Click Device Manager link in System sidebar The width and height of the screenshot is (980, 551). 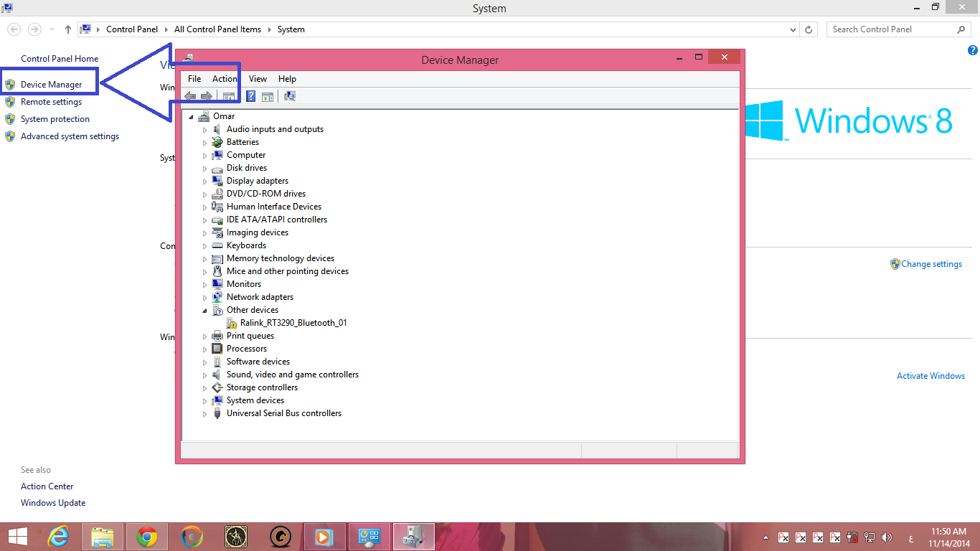coord(52,85)
